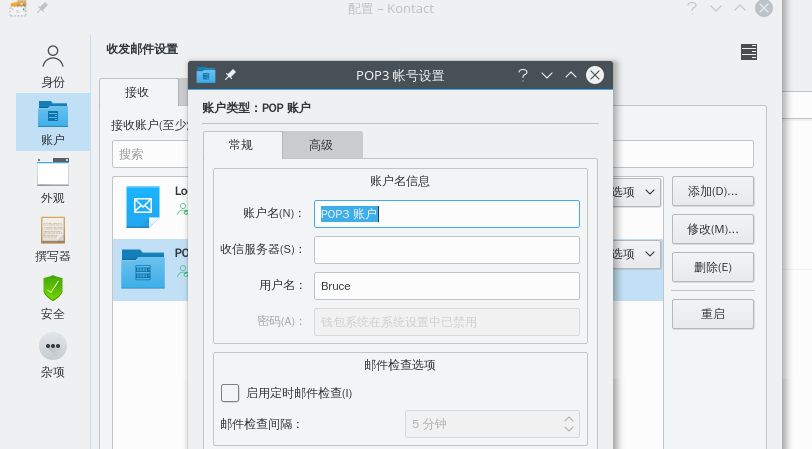Click the 账户名信息 group title
This screenshot has height=449, width=812.
click(400, 181)
